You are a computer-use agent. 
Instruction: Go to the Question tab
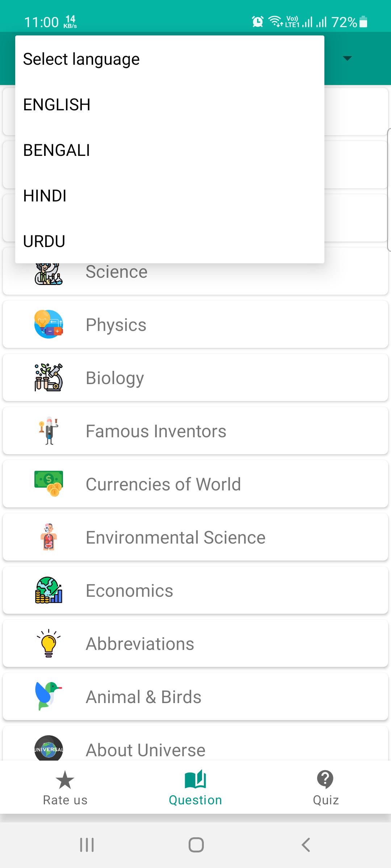click(x=195, y=788)
